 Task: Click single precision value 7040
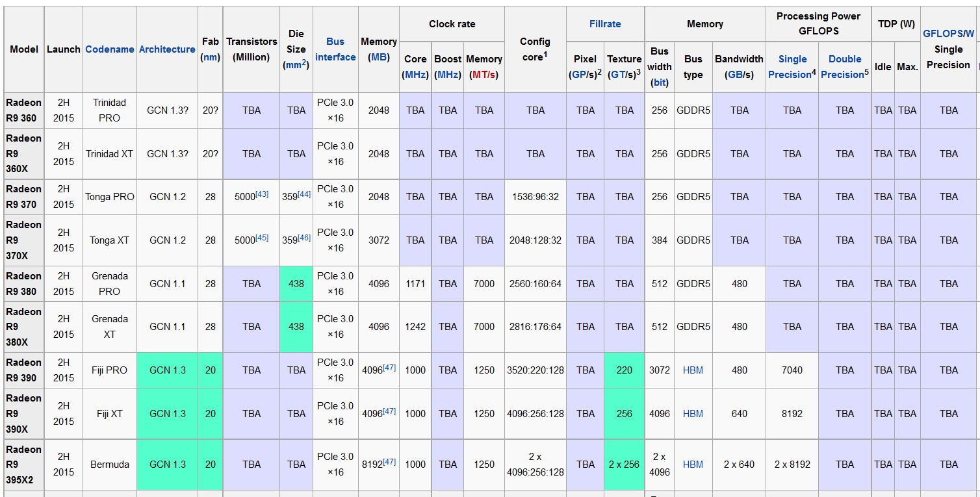(x=792, y=370)
